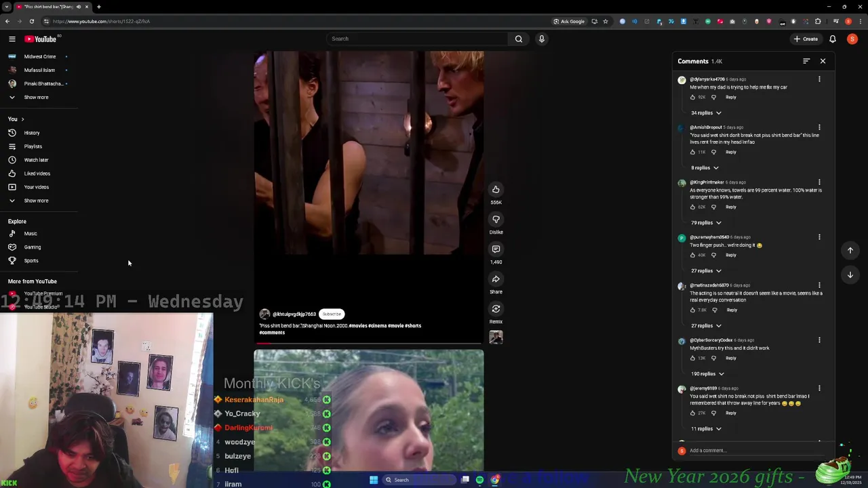Show more items under the You section
868x488 pixels.
click(x=36, y=201)
